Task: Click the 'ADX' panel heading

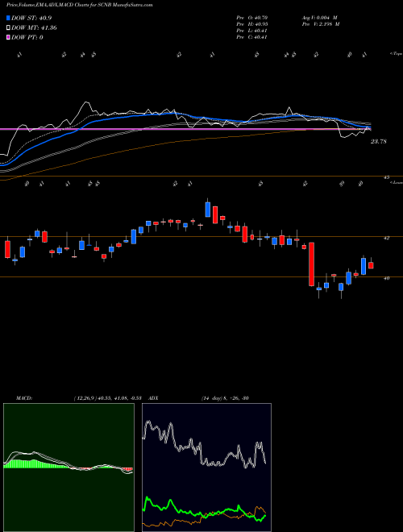Action: (x=153, y=398)
